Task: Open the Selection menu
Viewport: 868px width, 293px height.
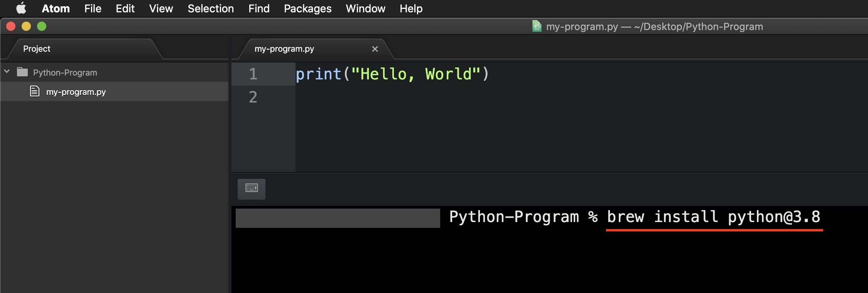Action: click(x=211, y=8)
